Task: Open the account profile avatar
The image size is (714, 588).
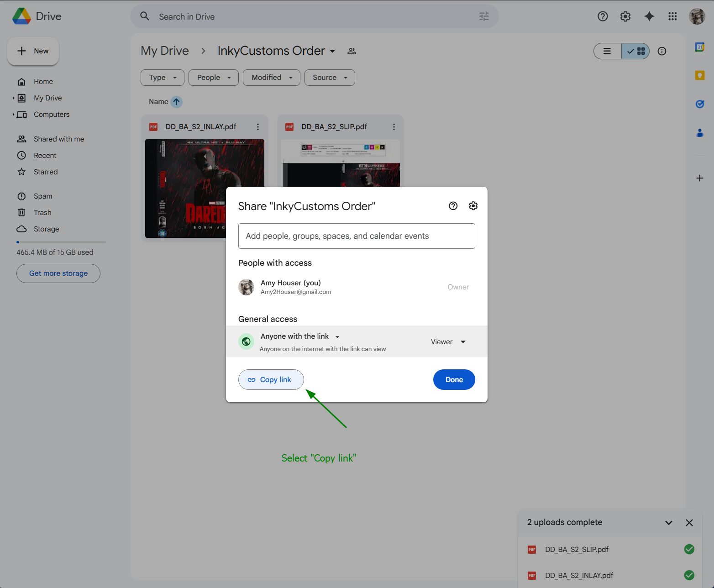Action: click(697, 16)
